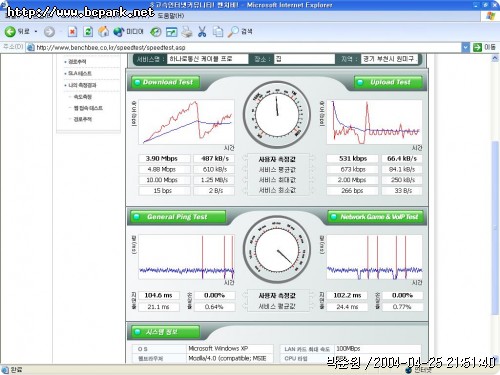
Task: Select the 487 kB/s download value
Action: (214, 159)
